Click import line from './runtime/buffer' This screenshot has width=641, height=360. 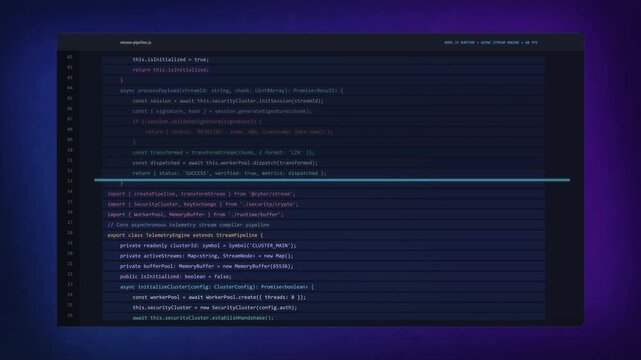195,214
